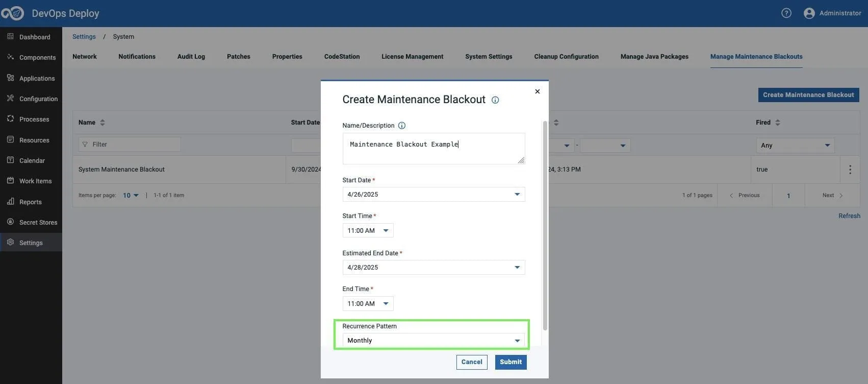Click the Configuration sidebar icon
Viewport: 868px width, 384px height.
coord(10,99)
